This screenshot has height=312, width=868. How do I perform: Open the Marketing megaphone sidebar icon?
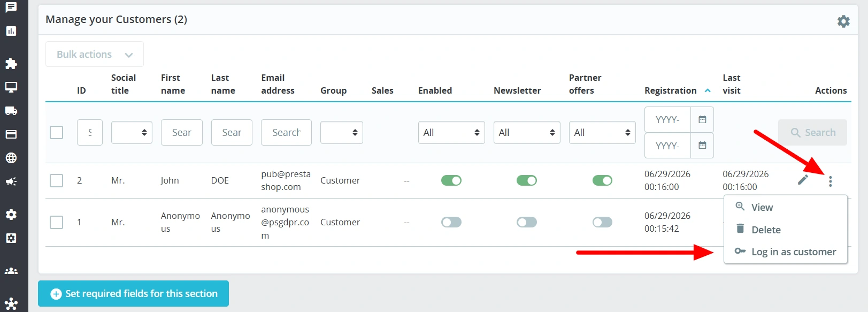click(x=11, y=181)
